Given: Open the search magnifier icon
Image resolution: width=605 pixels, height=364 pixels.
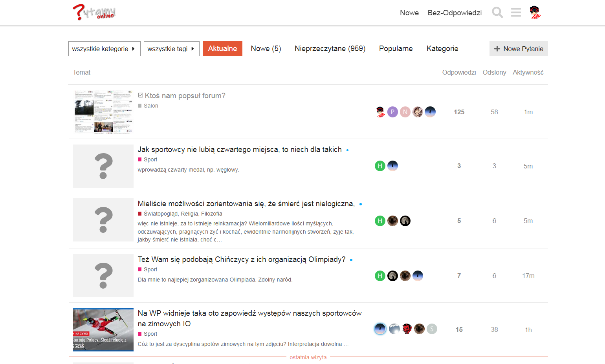Looking at the screenshot, I should (x=497, y=13).
